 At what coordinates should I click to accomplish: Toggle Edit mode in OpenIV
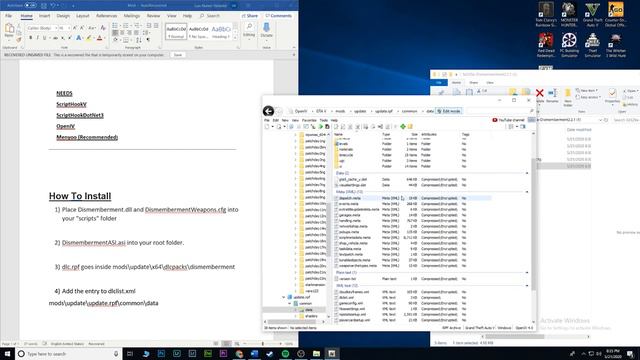[x=449, y=111]
